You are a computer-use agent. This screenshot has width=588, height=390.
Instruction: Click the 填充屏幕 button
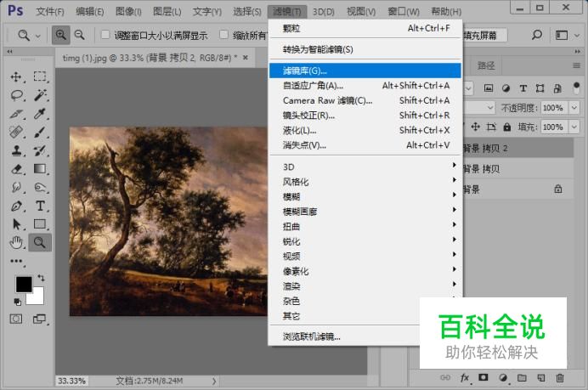coord(485,35)
